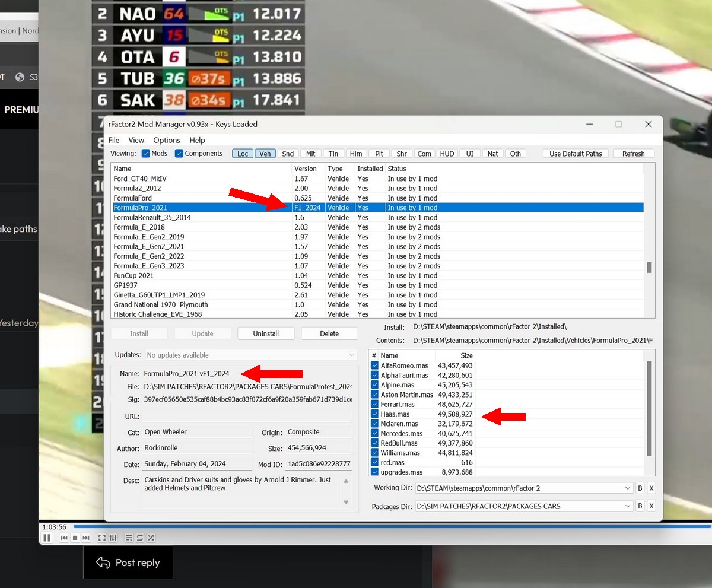Image resolution: width=712 pixels, height=588 pixels.
Task: Click the Post reply arrow button
Action: click(128, 562)
